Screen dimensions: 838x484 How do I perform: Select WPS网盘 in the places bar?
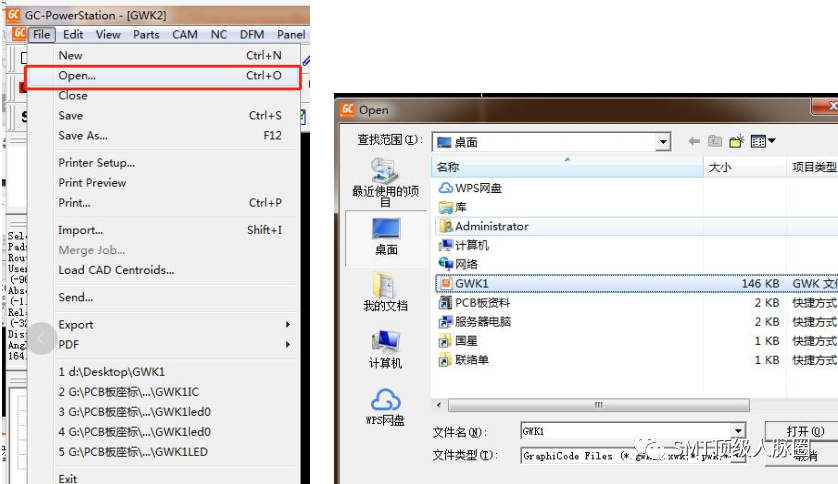click(385, 407)
